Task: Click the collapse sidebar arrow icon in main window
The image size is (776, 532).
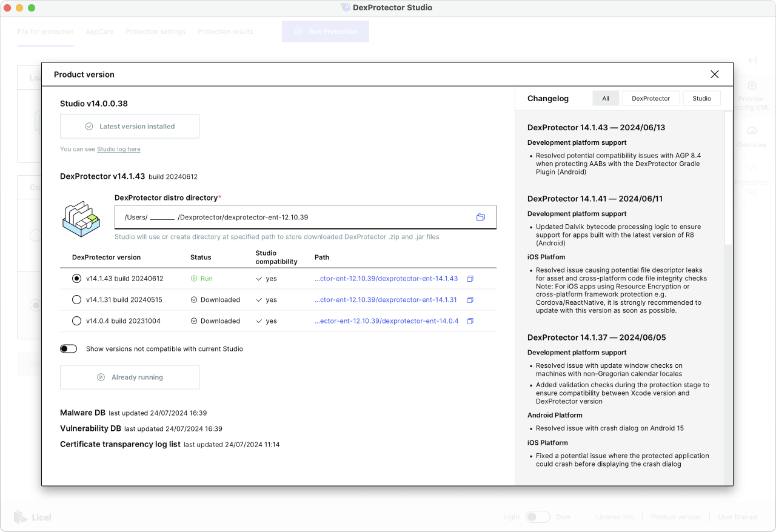Action: pos(752,61)
